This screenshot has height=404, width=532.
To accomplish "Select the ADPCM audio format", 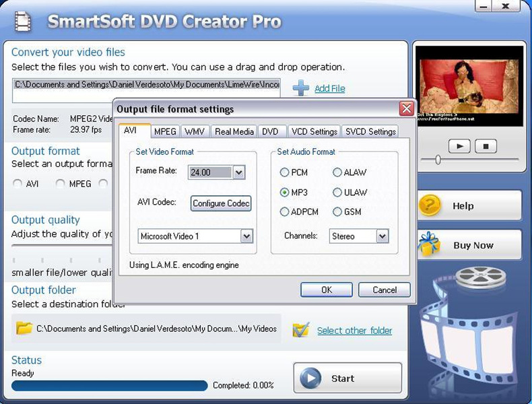I will [299, 212].
